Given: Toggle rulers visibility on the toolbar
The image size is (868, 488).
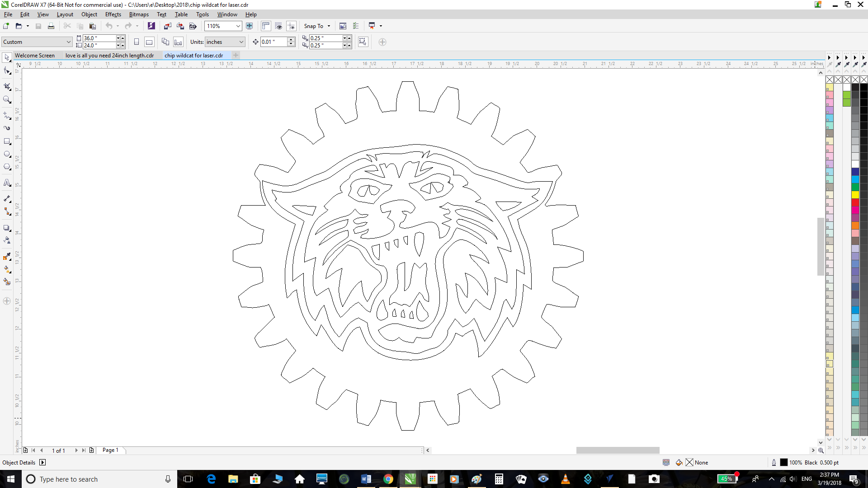Looking at the screenshot, I should click(x=265, y=26).
